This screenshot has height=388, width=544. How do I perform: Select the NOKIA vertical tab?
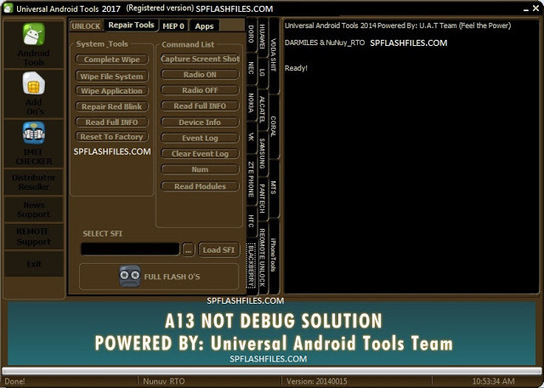click(251, 103)
